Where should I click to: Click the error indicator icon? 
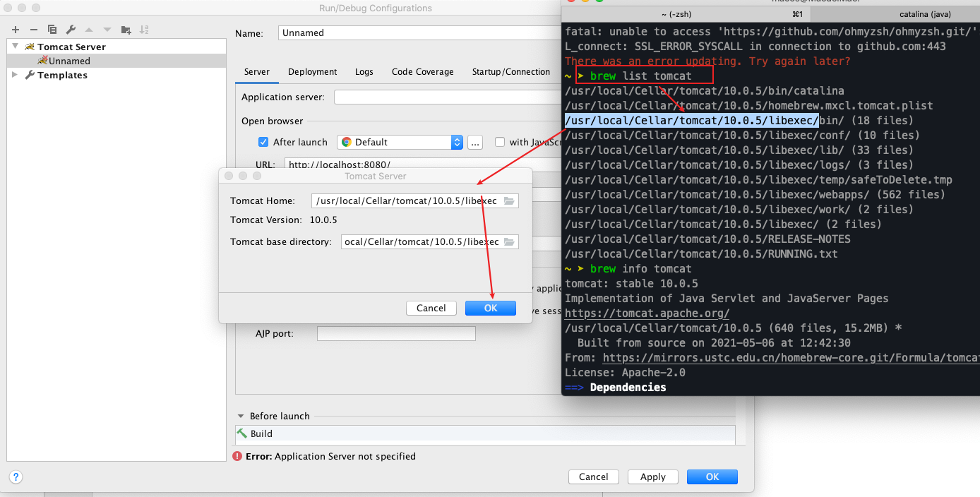[x=237, y=456]
